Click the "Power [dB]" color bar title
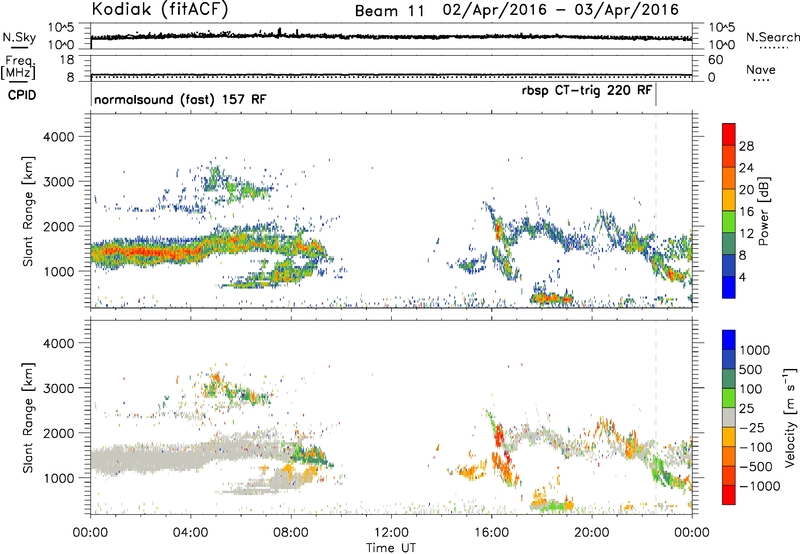800x554 pixels. coord(763,211)
